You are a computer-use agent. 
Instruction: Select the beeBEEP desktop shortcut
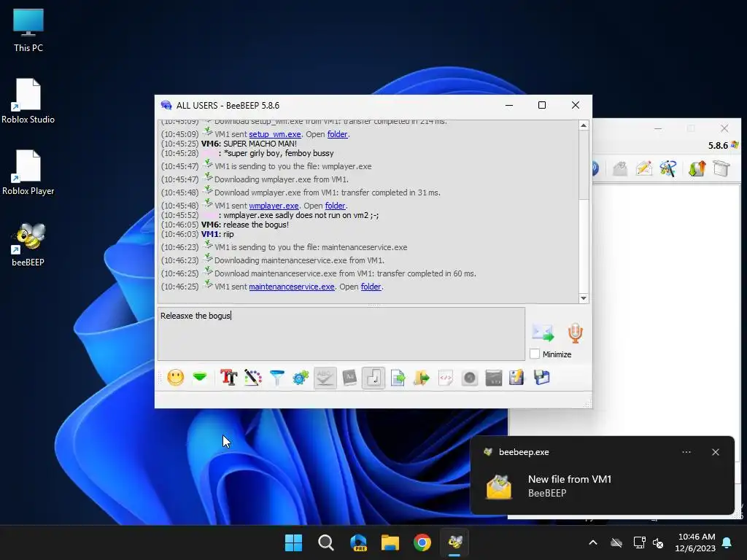click(x=28, y=244)
